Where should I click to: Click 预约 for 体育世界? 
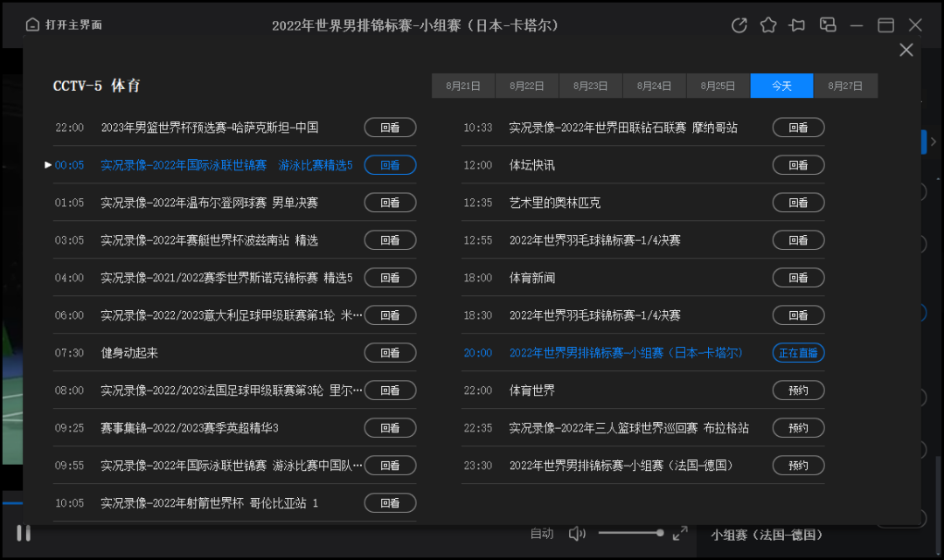pos(798,391)
